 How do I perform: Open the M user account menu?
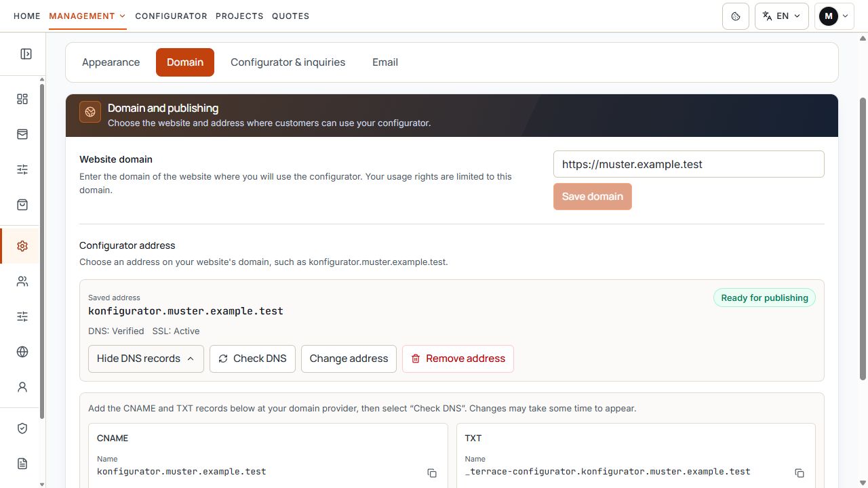point(834,16)
